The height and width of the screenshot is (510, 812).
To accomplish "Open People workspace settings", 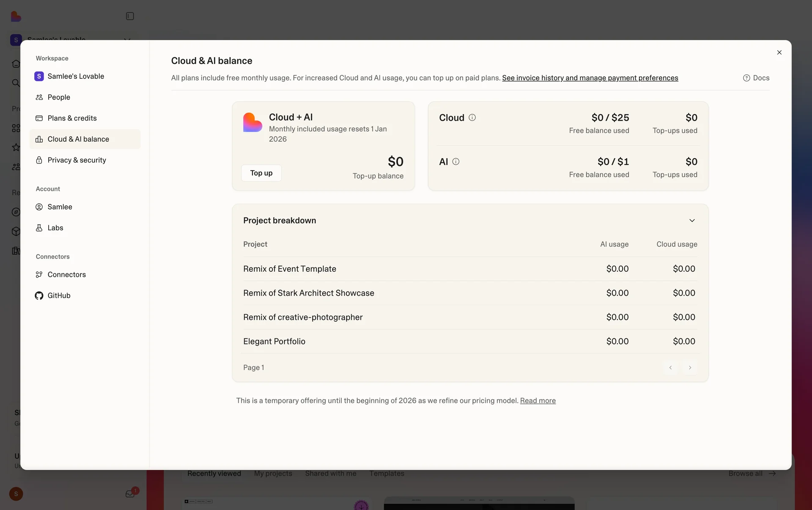I will tap(59, 97).
